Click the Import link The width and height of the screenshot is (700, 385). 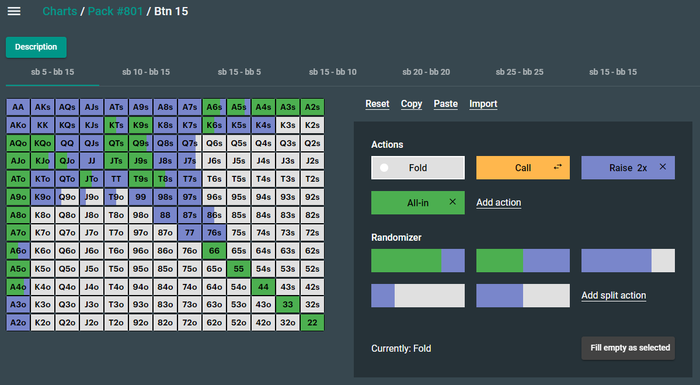483,104
